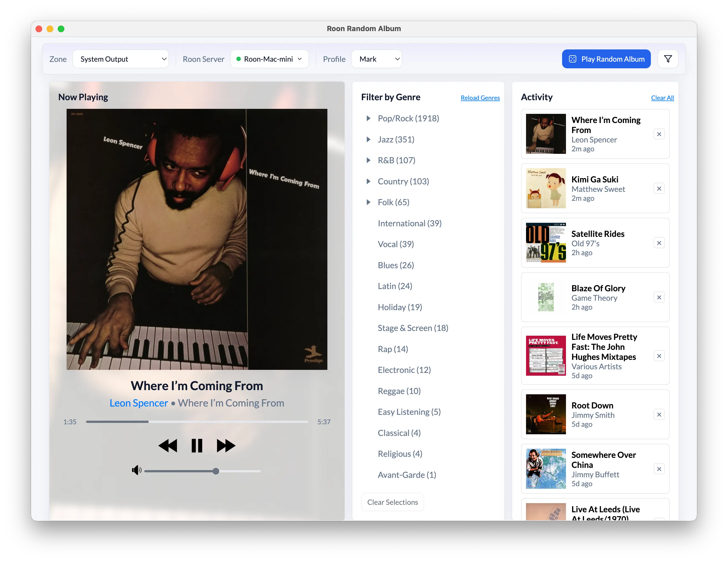
Task: Skip to the previous track
Action: coord(168,446)
